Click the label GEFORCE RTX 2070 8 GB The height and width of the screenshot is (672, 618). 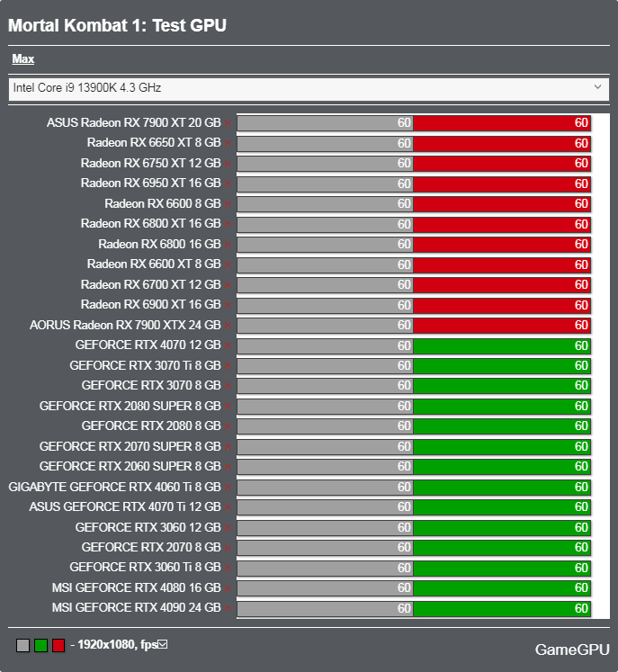pyautogui.click(x=151, y=547)
